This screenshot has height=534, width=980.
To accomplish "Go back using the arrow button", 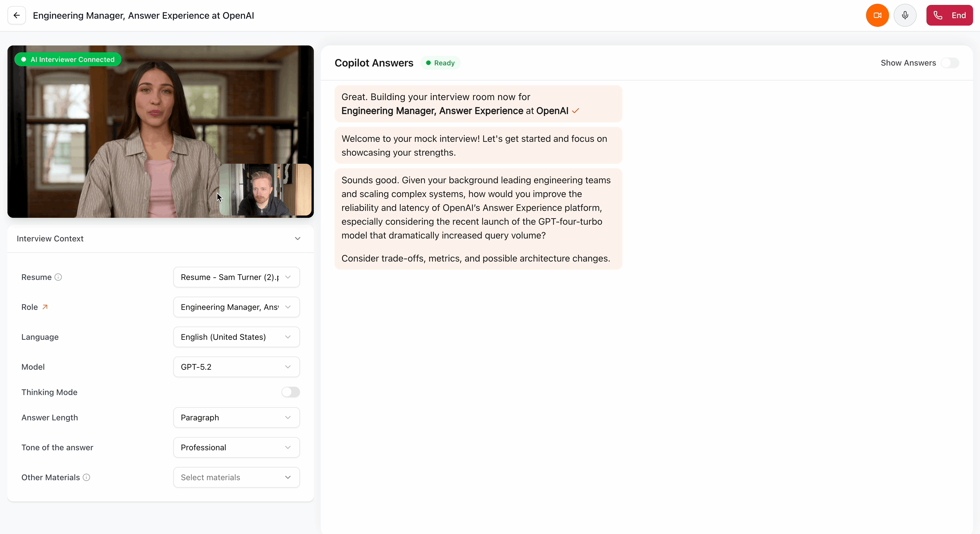I will point(16,15).
